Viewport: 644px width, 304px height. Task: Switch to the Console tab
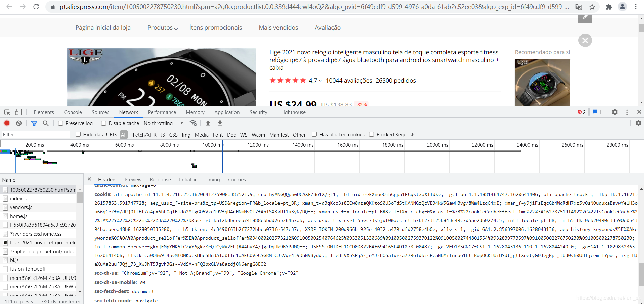[x=73, y=112]
